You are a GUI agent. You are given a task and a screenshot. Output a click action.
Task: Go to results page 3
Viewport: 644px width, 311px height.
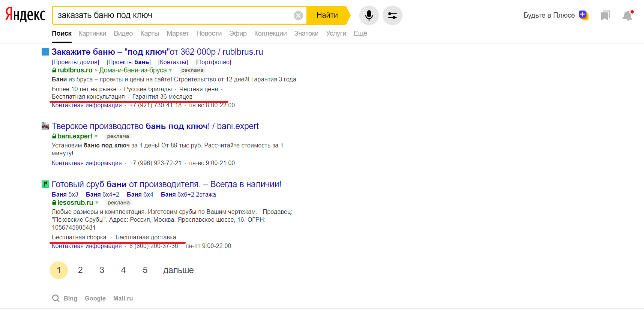tap(102, 270)
